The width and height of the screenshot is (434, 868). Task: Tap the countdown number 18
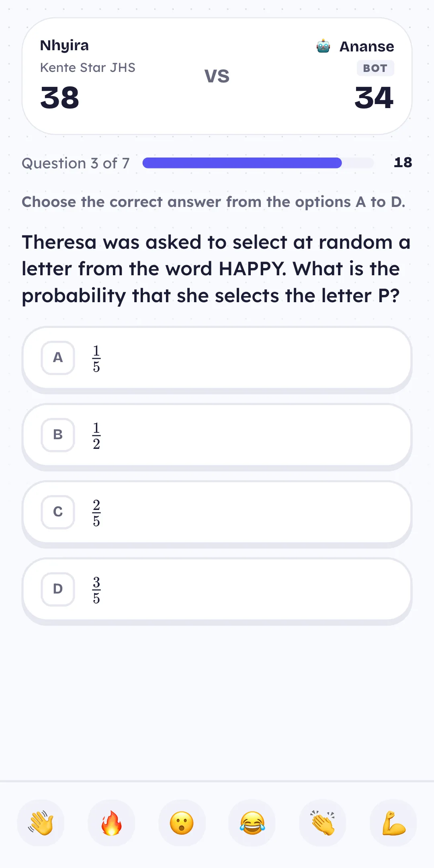[x=403, y=162]
